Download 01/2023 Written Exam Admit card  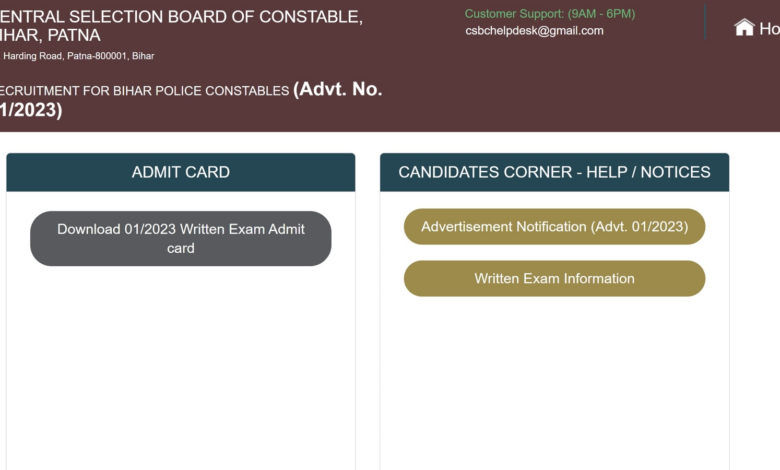click(181, 239)
